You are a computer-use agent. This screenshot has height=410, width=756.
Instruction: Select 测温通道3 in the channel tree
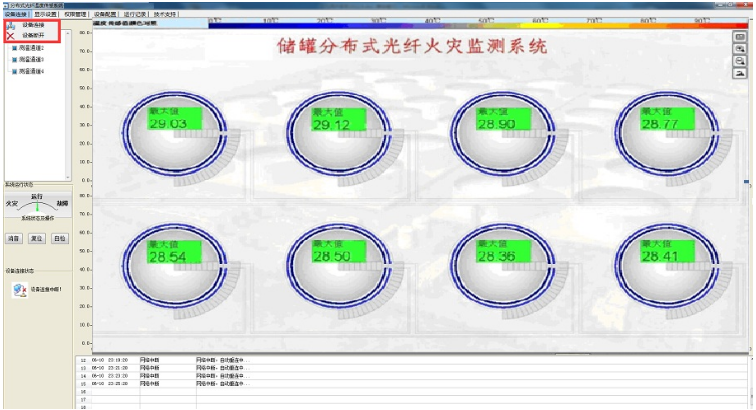[x=34, y=60]
